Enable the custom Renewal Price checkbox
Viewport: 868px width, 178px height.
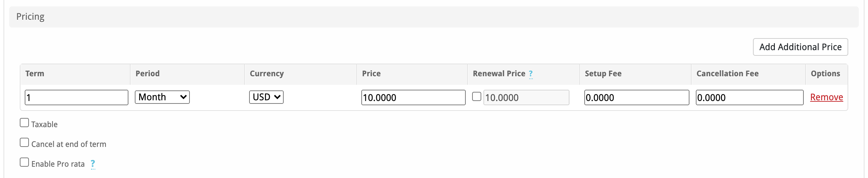click(477, 97)
